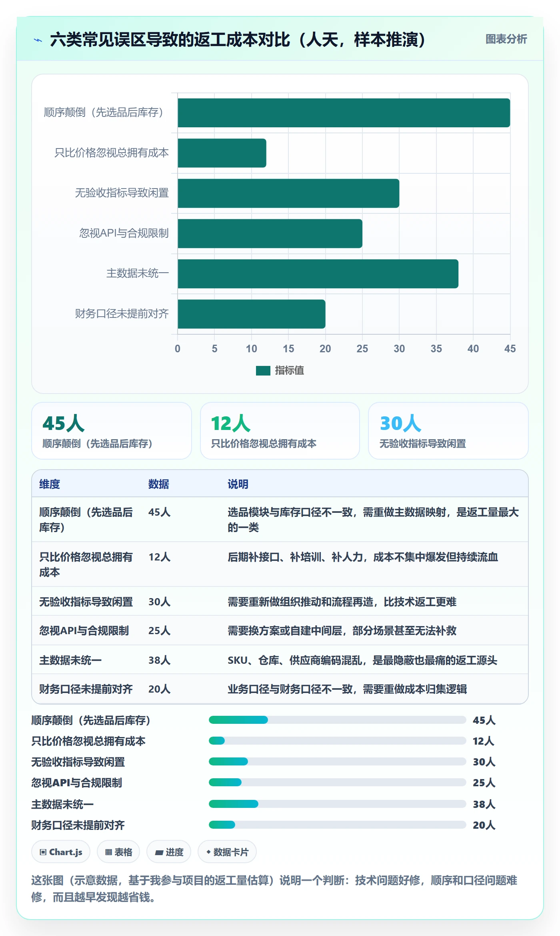Image resolution: width=560 pixels, height=936 pixels.
Task: Click the 进度 tag chip
Action: pyautogui.click(x=169, y=852)
